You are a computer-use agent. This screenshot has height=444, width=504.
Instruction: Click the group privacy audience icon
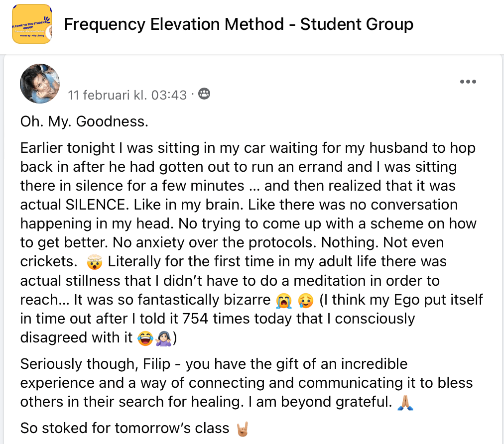coord(204,94)
